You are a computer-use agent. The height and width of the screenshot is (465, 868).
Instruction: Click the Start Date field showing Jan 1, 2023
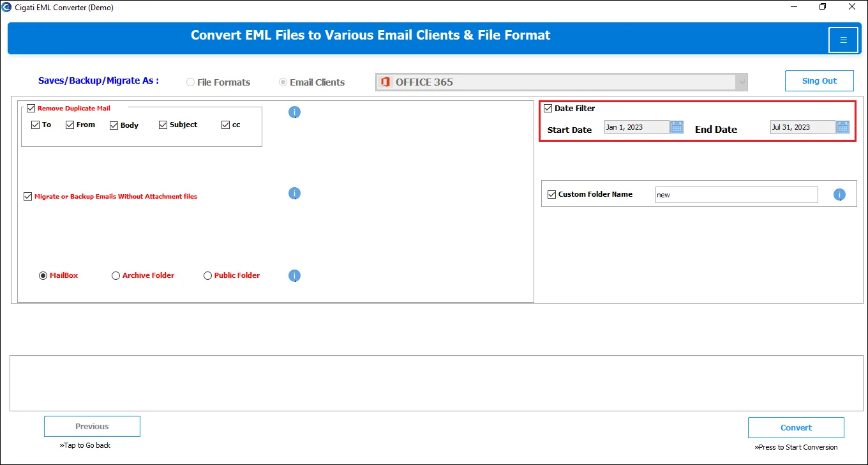point(637,127)
